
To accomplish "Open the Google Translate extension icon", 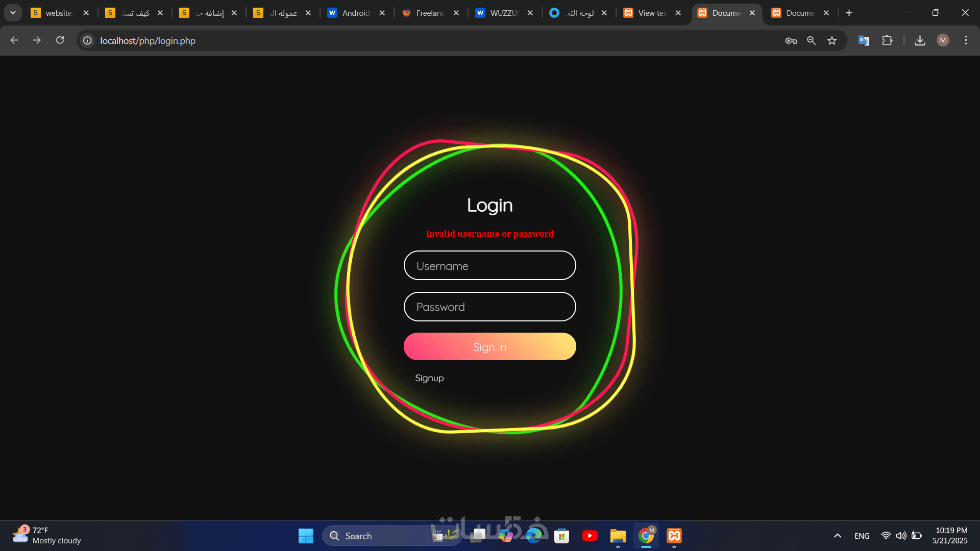I will (864, 41).
